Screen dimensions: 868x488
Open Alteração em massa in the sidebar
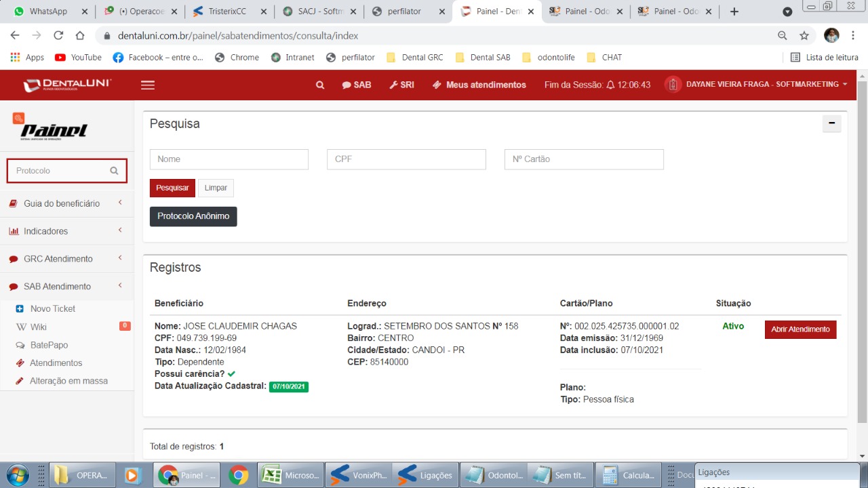pos(68,381)
